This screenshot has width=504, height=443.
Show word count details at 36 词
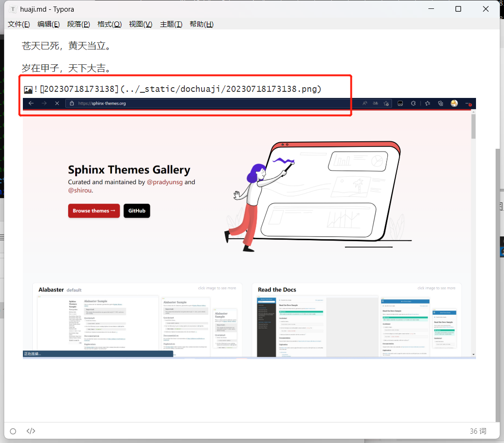click(x=478, y=431)
